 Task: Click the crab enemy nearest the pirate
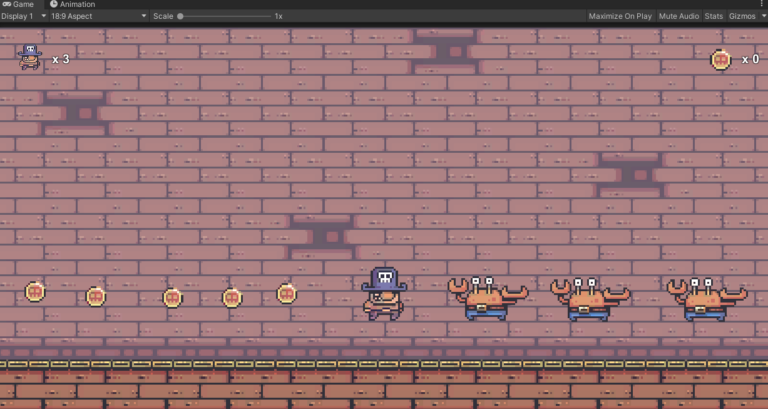pyautogui.click(x=488, y=298)
